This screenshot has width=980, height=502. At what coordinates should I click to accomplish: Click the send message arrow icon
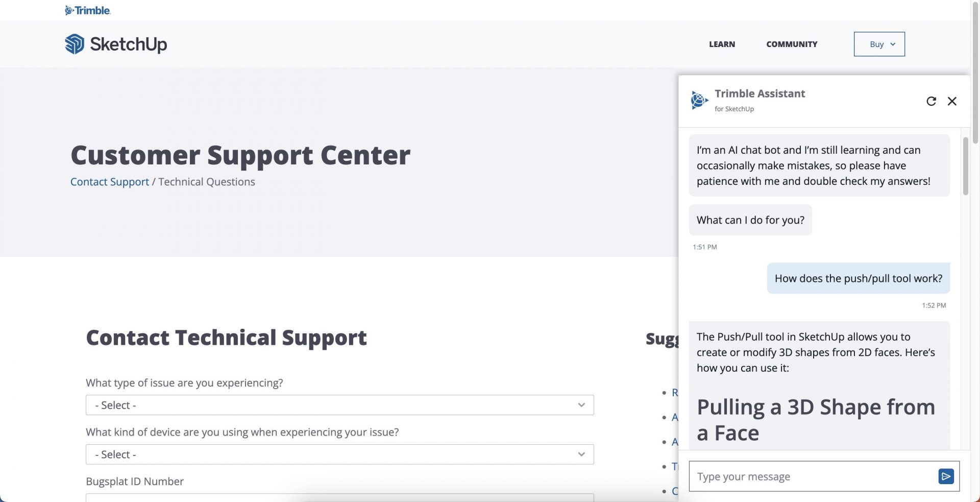pos(946,476)
